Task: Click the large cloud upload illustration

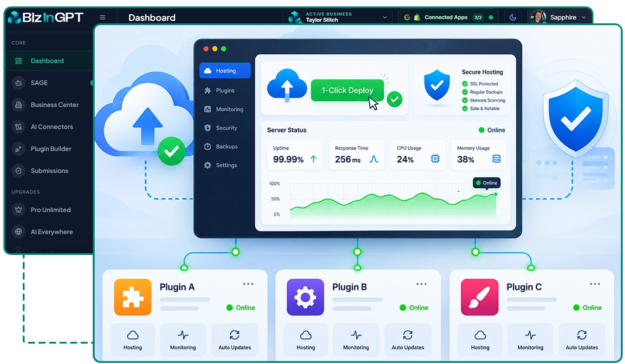Action: (x=144, y=120)
